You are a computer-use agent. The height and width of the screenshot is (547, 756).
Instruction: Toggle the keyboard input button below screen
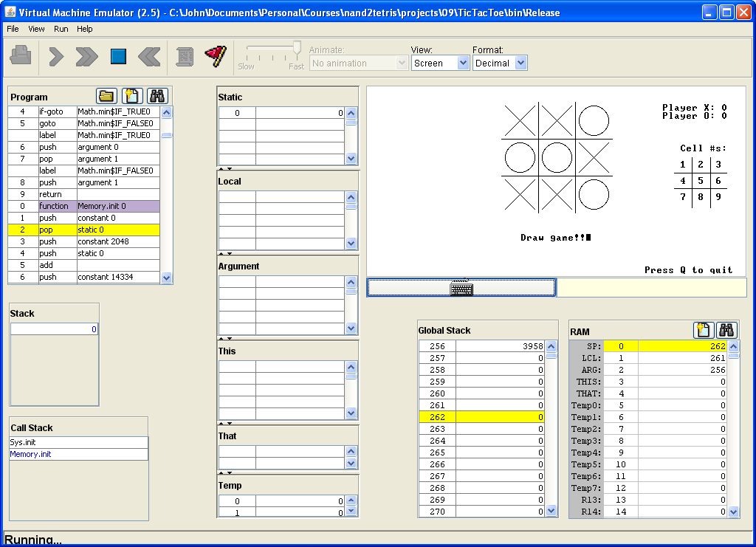(461, 288)
